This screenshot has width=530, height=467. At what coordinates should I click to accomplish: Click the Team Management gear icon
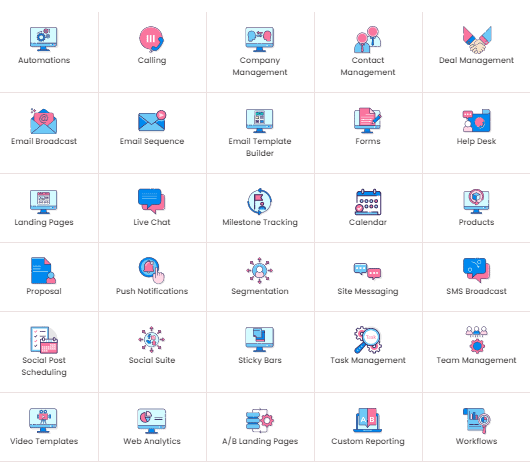(x=476, y=339)
